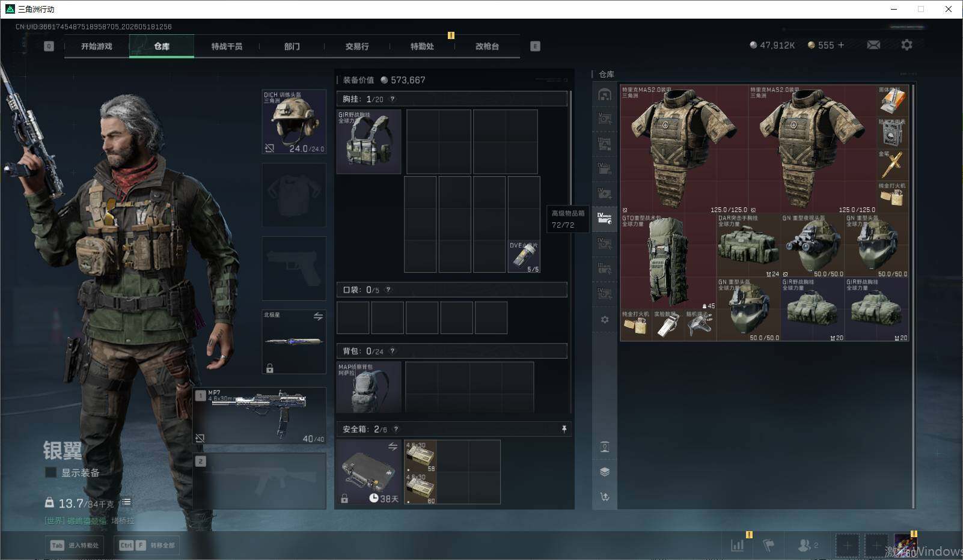This screenshot has width=963, height=560.
Task: Click the capture-frame icon above the layers icon
Action: (605, 447)
